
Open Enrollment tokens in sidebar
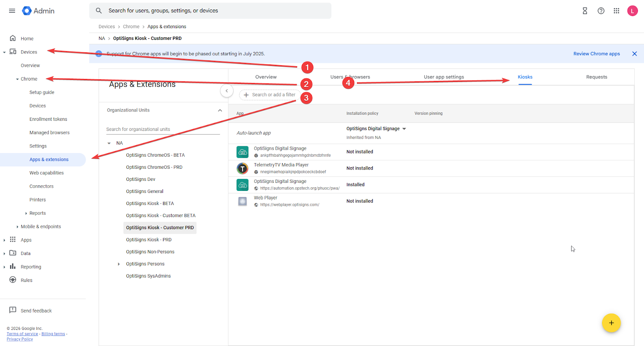coord(48,119)
